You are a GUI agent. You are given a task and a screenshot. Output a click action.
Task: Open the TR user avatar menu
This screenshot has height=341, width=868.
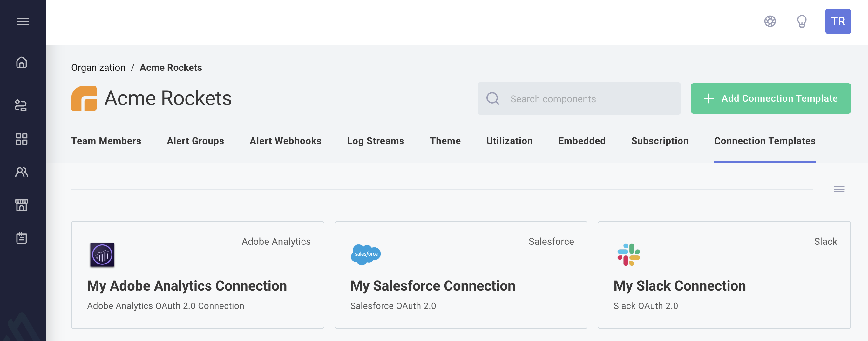838,21
